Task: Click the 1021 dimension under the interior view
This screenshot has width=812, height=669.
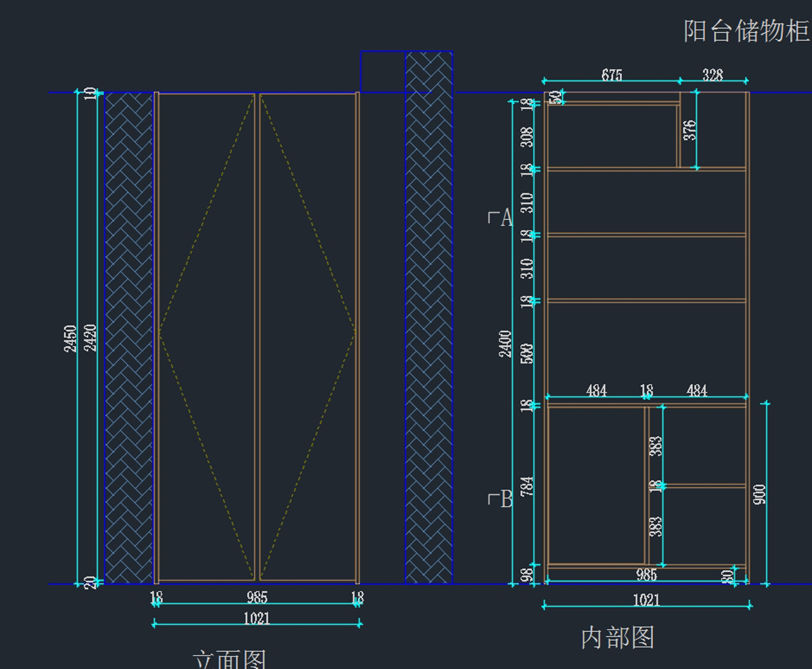Action: [646, 600]
